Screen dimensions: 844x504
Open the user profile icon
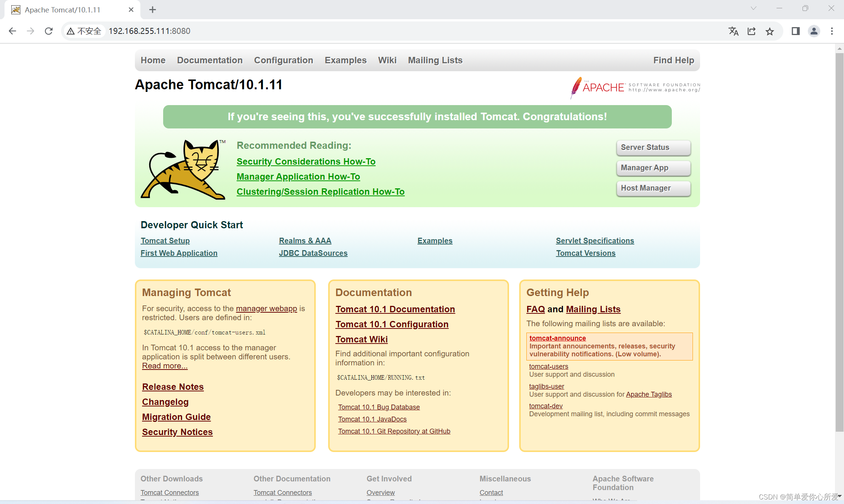pyautogui.click(x=814, y=31)
